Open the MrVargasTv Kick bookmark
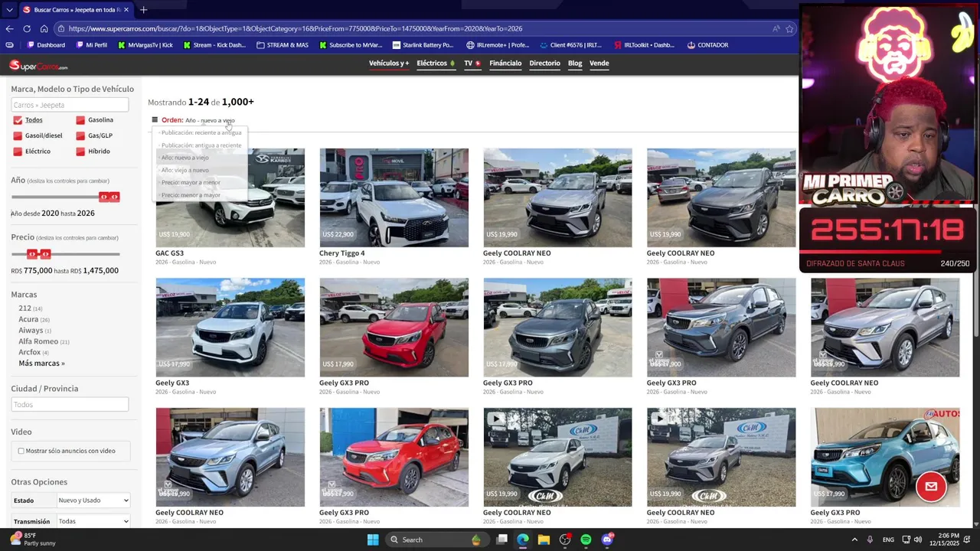Image resolution: width=980 pixels, height=551 pixels. click(145, 45)
